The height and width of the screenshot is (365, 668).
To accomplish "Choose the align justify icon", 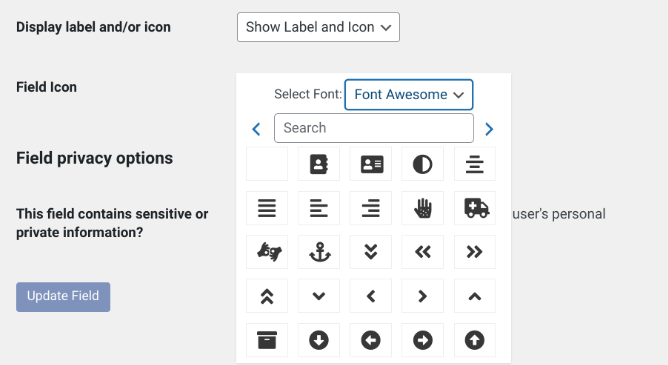I will (x=267, y=208).
